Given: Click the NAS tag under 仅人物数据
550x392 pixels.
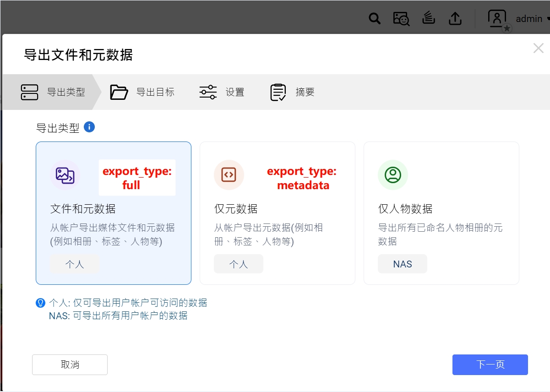Looking at the screenshot, I should click(403, 264).
